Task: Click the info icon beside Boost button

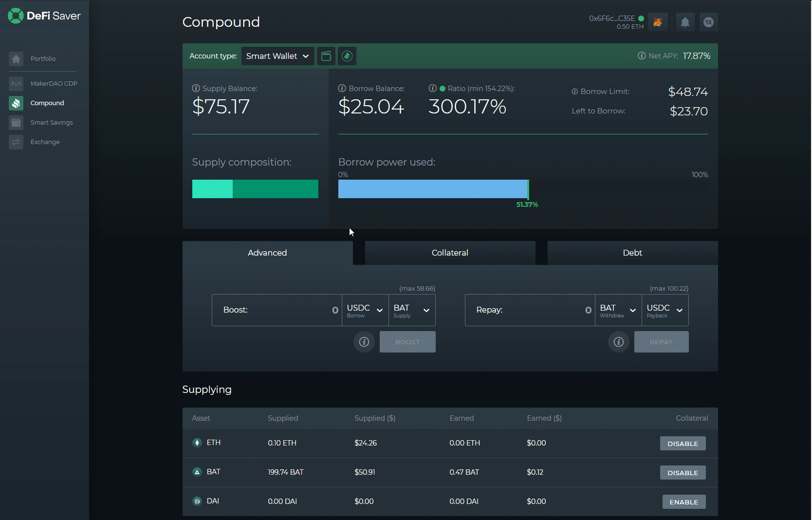Action: (364, 342)
